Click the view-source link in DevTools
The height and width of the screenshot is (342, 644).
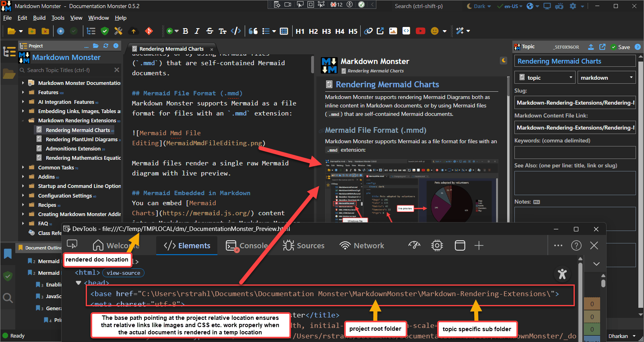tap(123, 273)
